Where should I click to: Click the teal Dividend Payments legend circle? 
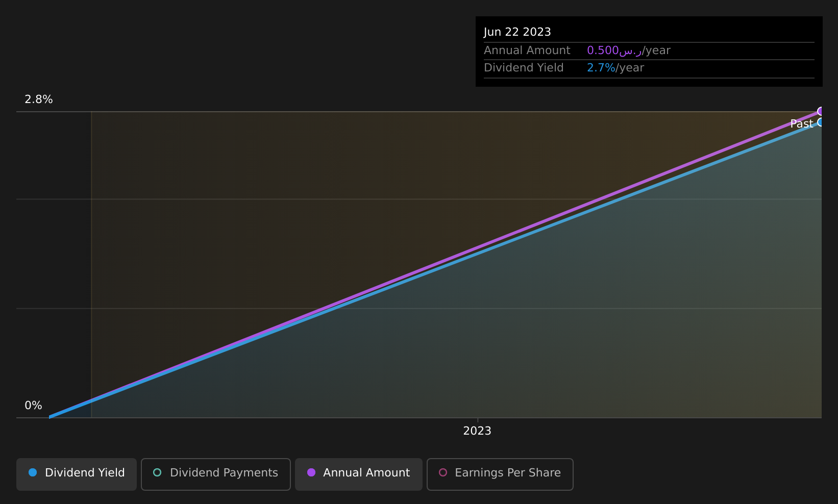[x=157, y=472]
